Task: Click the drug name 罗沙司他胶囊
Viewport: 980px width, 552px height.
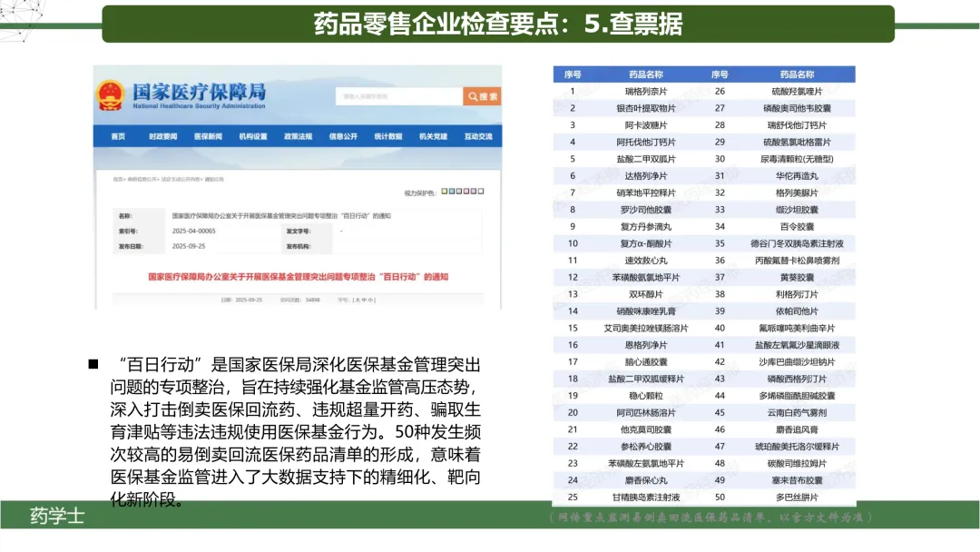Action: [x=646, y=210]
